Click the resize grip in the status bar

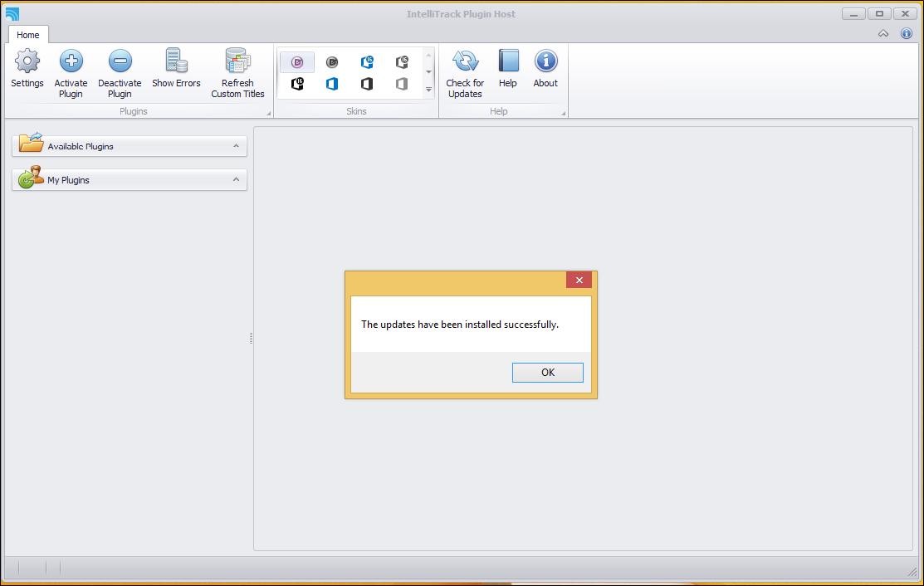pyautogui.click(x=912, y=571)
